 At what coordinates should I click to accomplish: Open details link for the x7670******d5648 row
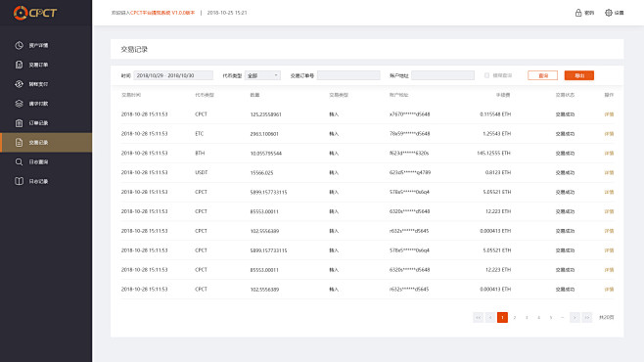coord(609,114)
